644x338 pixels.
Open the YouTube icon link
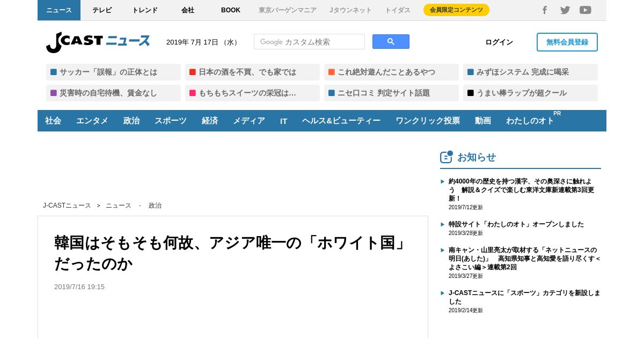pyautogui.click(x=586, y=10)
